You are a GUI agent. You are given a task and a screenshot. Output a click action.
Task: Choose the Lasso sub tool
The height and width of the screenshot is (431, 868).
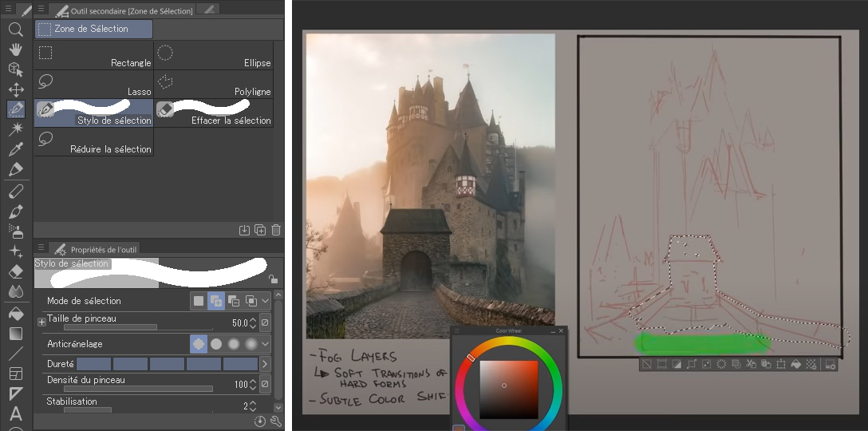(93, 84)
